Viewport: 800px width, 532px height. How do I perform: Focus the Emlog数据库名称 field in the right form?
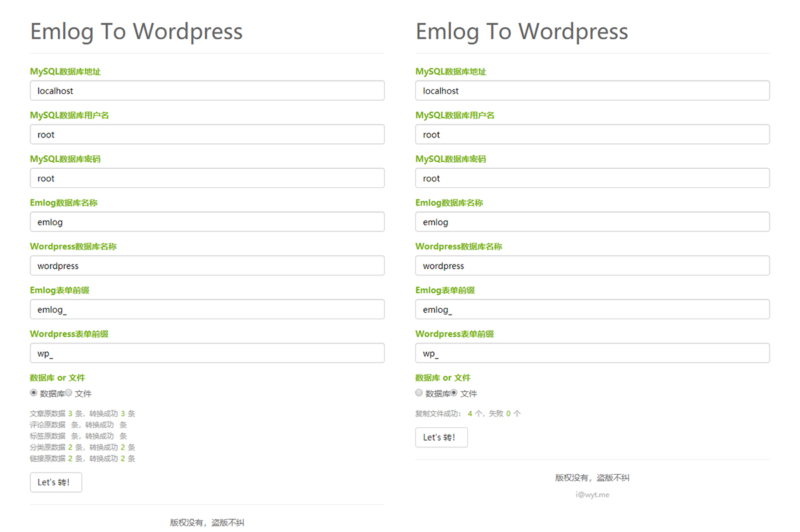593,222
